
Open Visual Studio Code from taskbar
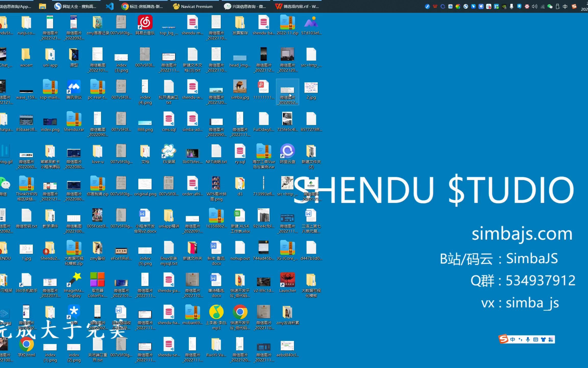[x=110, y=7]
